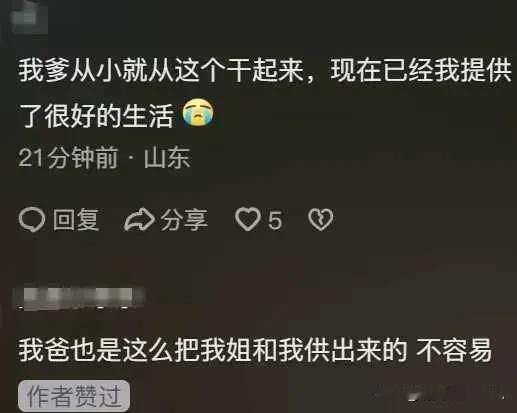517x413 pixels.
Task: Click the share arrow icon
Action: (x=139, y=220)
